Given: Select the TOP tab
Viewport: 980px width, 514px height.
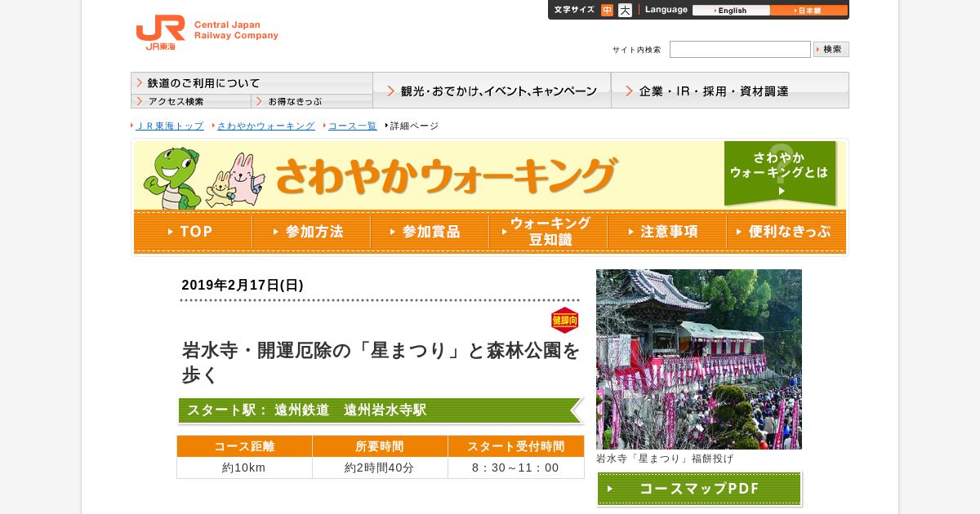Looking at the screenshot, I should pyautogui.click(x=193, y=232).
